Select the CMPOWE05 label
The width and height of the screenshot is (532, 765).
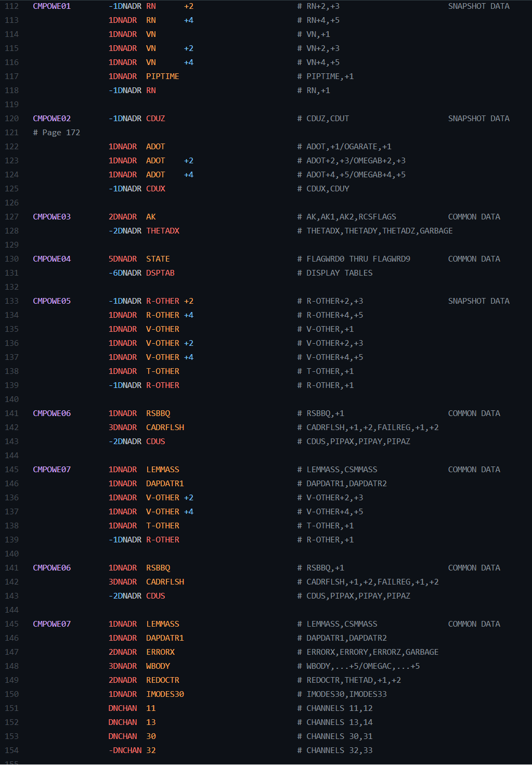pos(51,301)
